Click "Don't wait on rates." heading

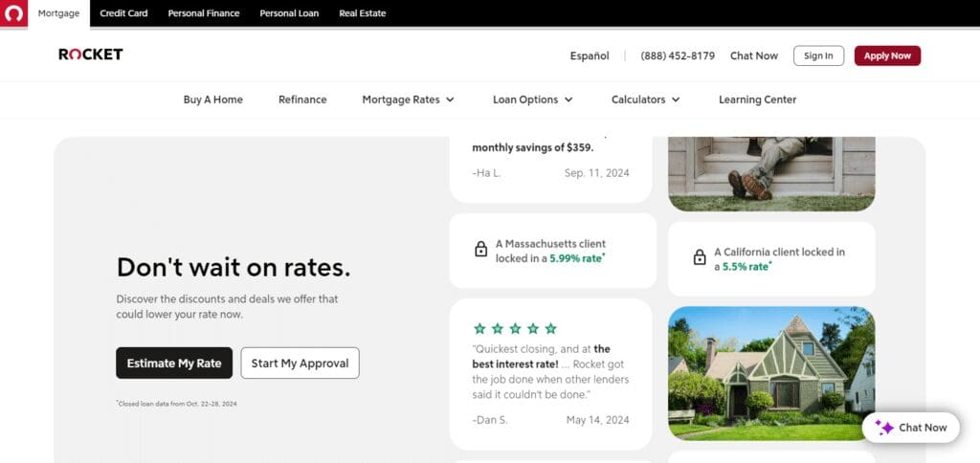234,268
